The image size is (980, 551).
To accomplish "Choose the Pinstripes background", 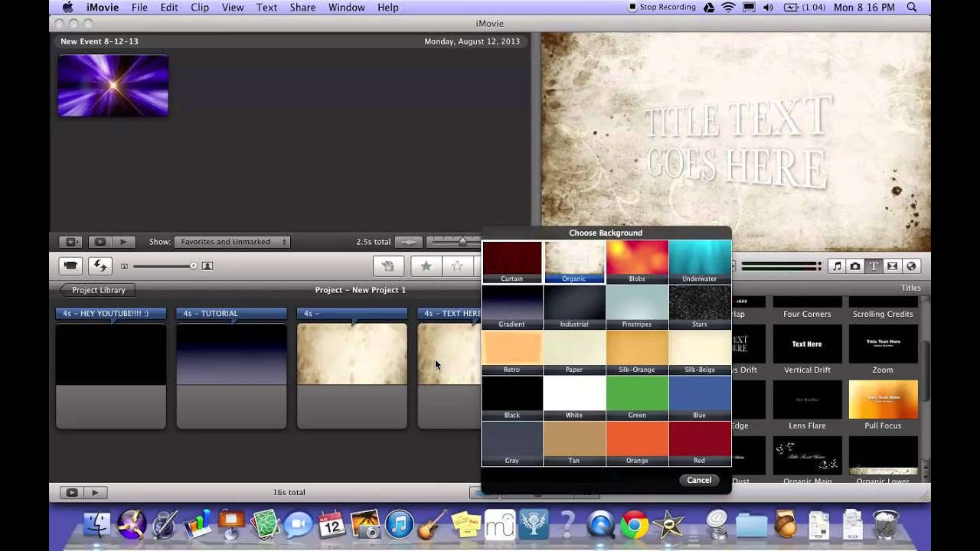I will click(x=637, y=308).
